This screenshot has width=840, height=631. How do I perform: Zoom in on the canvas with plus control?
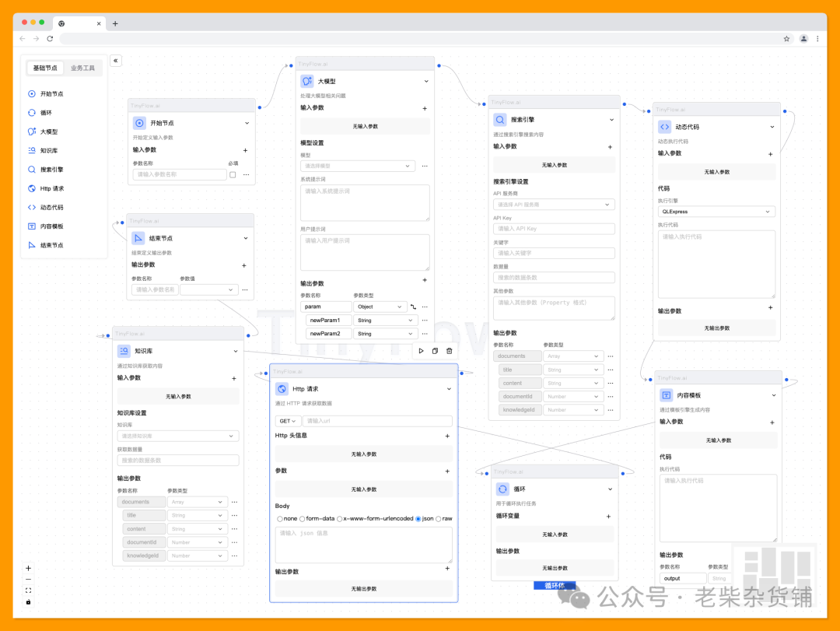29,568
